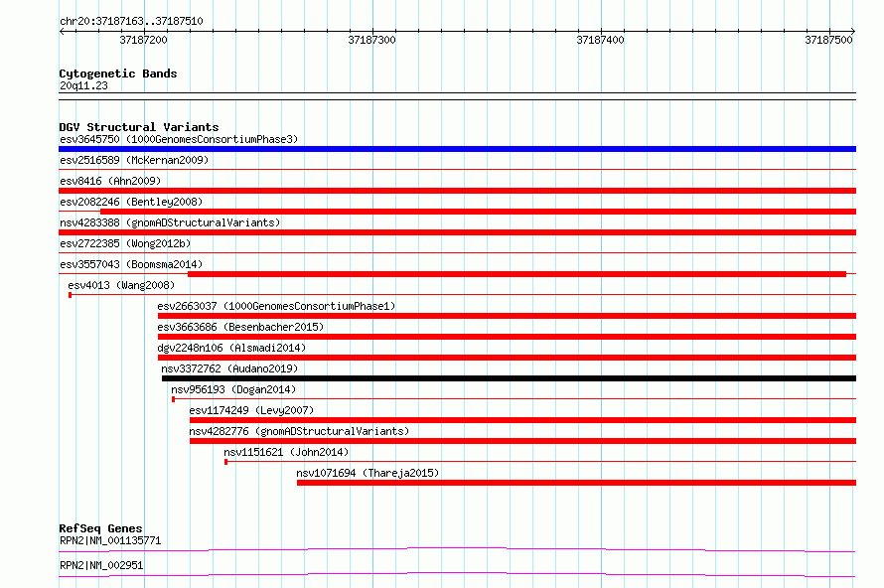
Task: Select the esv3663686 (Besenbacher2015) label
Action: (240, 327)
